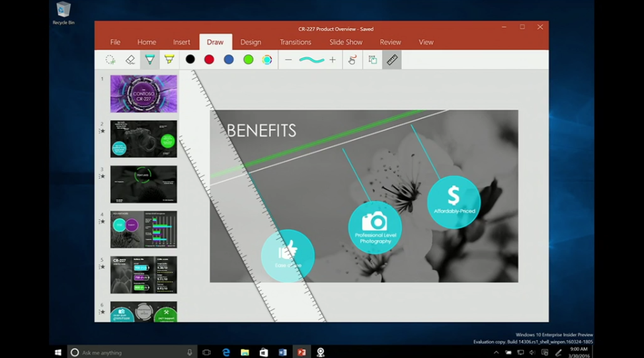
Task: Open the volume tray icon
Action: (532, 352)
